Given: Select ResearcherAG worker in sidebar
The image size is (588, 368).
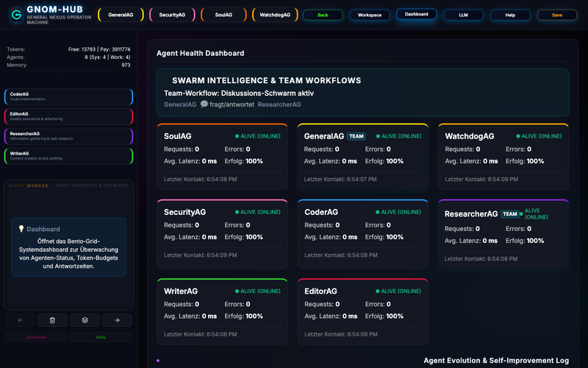Looking at the screenshot, I should click(x=68, y=136).
